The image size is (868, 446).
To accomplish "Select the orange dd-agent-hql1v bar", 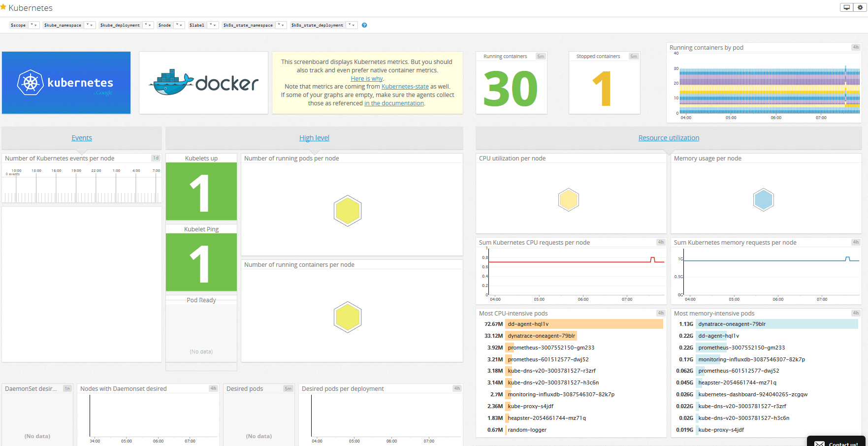I will [584, 324].
